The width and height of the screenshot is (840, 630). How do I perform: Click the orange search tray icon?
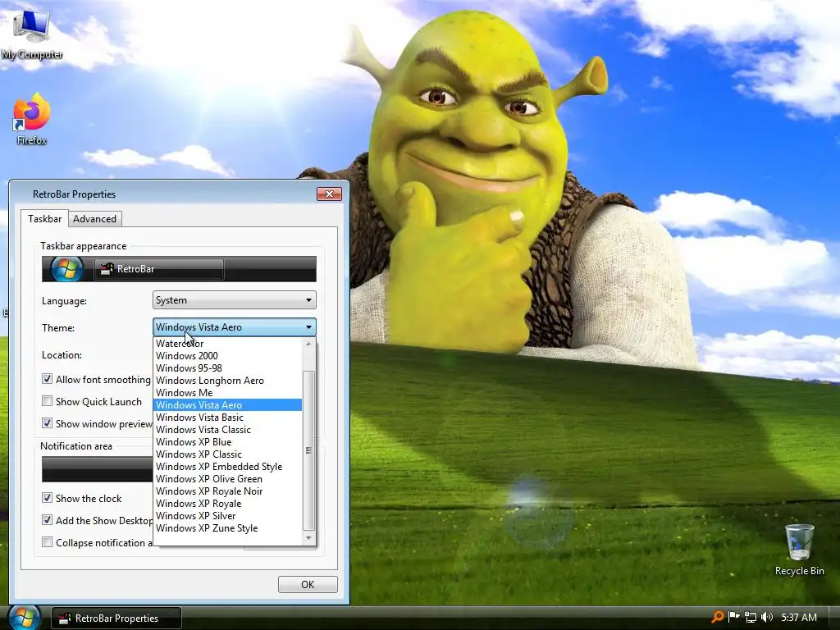point(717,617)
